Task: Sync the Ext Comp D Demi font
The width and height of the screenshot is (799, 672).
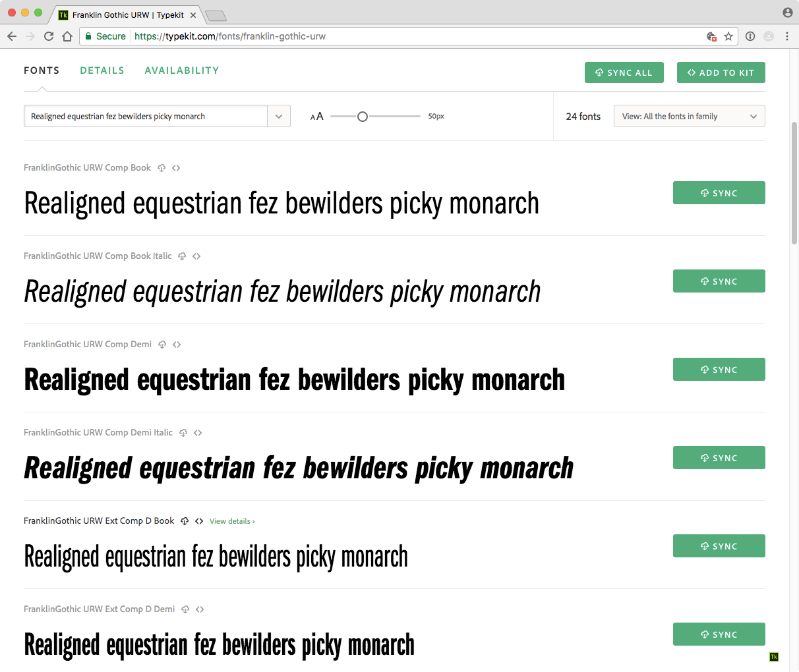Action: click(x=719, y=634)
